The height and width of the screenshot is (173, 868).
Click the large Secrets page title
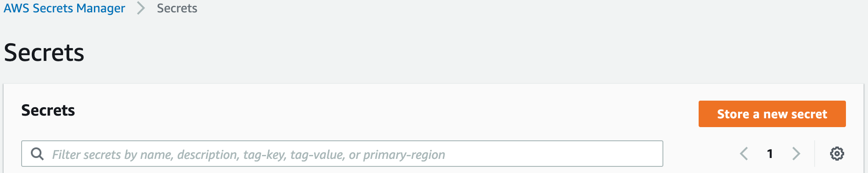click(44, 53)
